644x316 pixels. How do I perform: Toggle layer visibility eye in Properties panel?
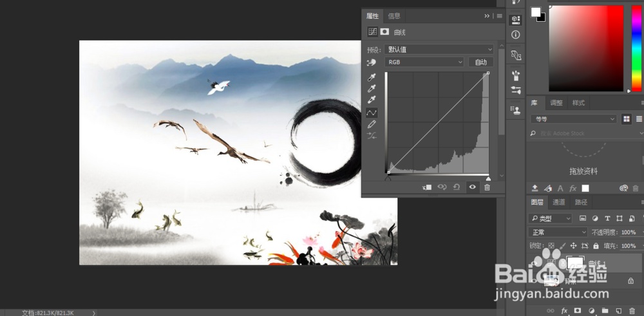coord(472,187)
